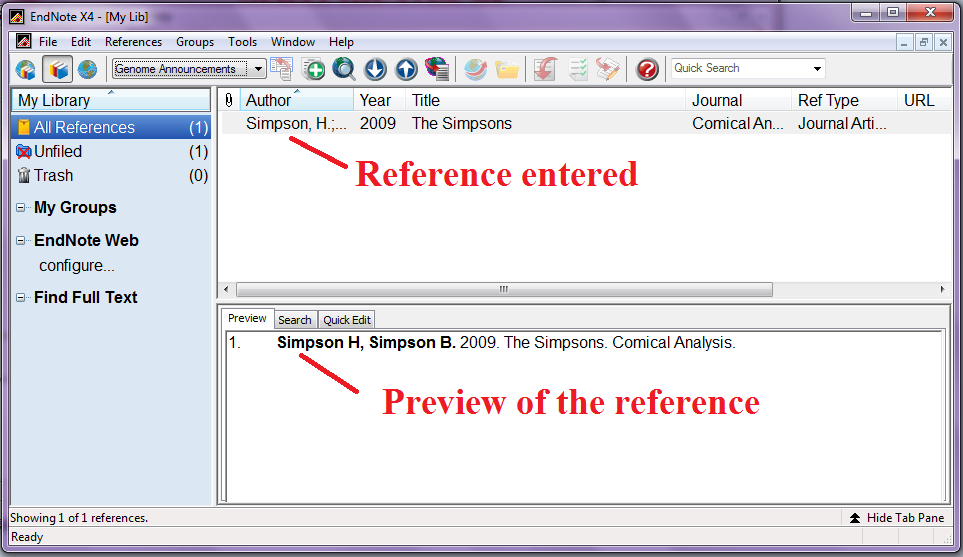
Task: Restore the inner My Lib document window
Action: [x=923, y=42]
